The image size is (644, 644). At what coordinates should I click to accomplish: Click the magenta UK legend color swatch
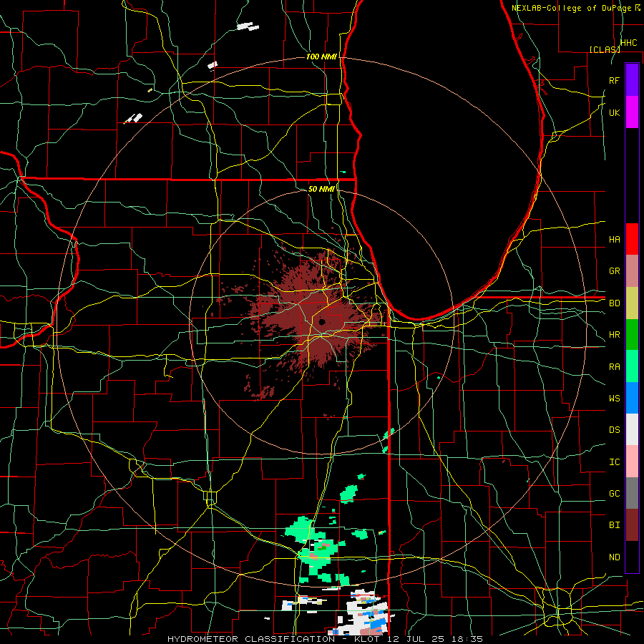tap(632, 112)
